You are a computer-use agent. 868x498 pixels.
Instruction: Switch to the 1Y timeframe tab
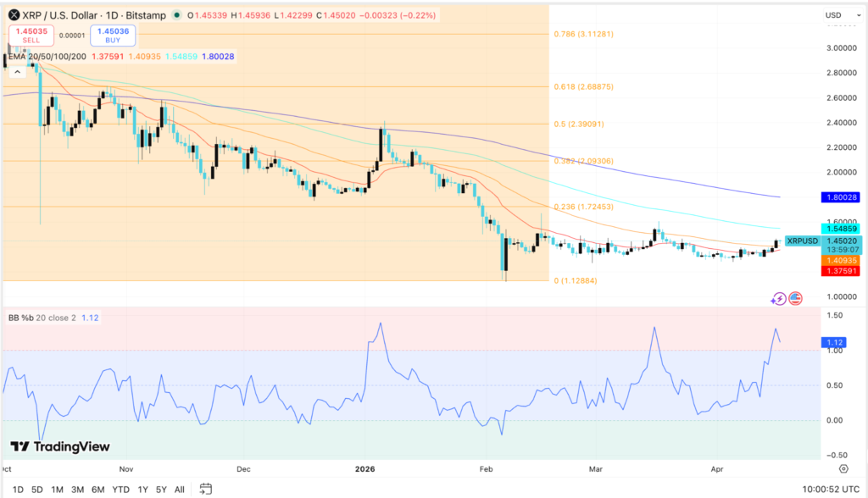pyautogui.click(x=141, y=490)
